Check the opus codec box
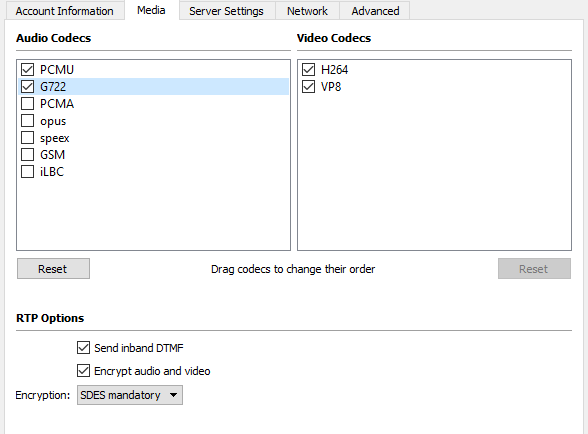The width and height of the screenshot is (588, 434). [x=27, y=121]
